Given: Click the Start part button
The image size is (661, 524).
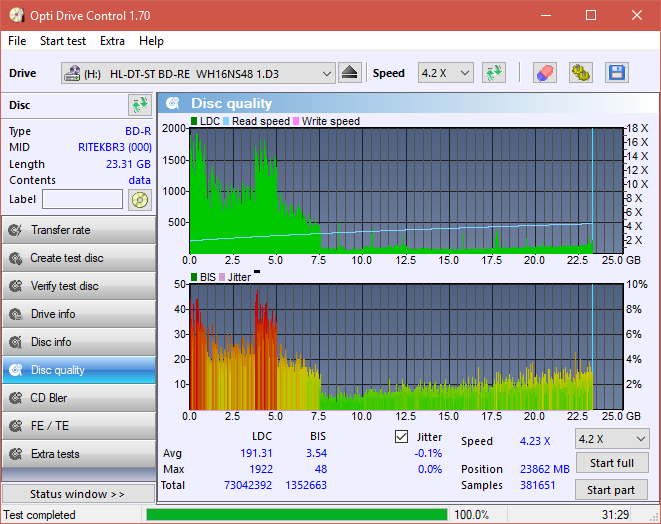Looking at the screenshot, I should click(x=612, y=490).
